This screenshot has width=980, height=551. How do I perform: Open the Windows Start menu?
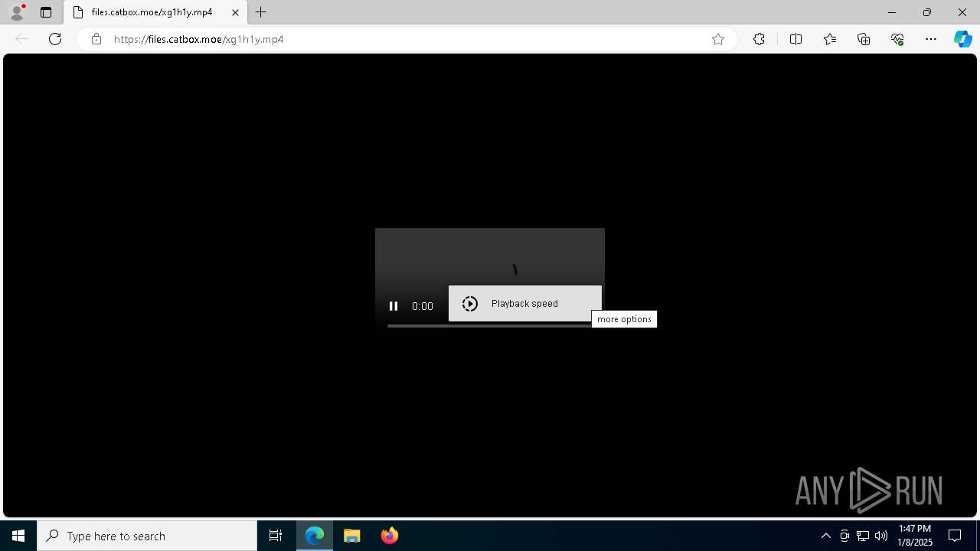pos(18,536)
